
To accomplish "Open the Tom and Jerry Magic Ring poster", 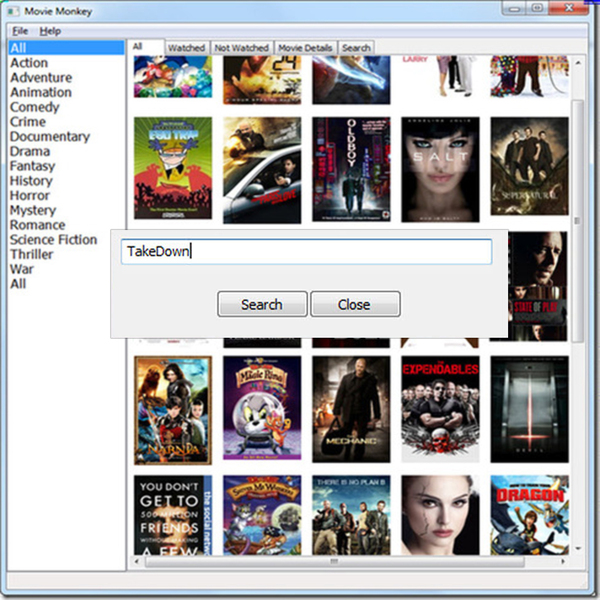I will tap(262, 408).
